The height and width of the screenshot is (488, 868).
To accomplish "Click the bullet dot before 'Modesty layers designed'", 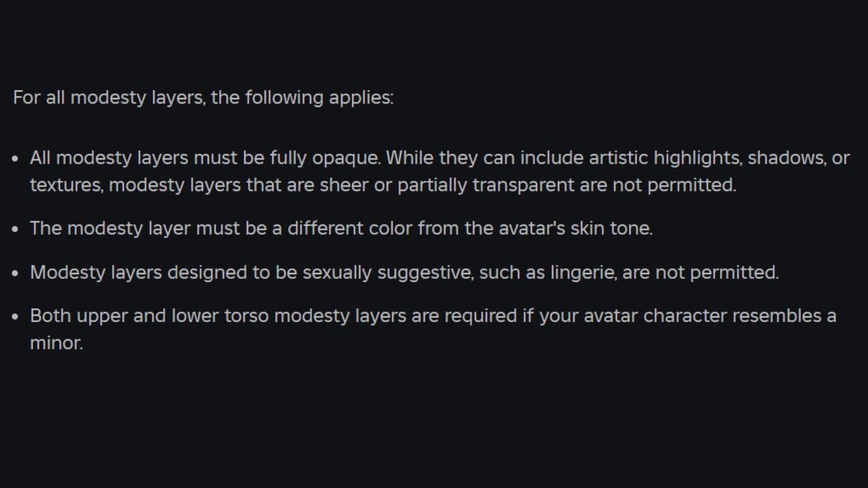I will coord(15,273).
